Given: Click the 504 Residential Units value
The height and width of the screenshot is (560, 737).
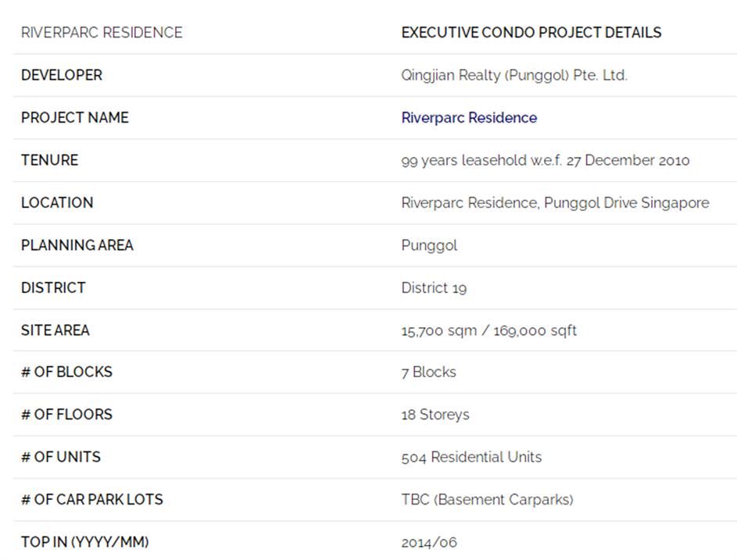Looking at the screenshot, I should tap(471, 457).
